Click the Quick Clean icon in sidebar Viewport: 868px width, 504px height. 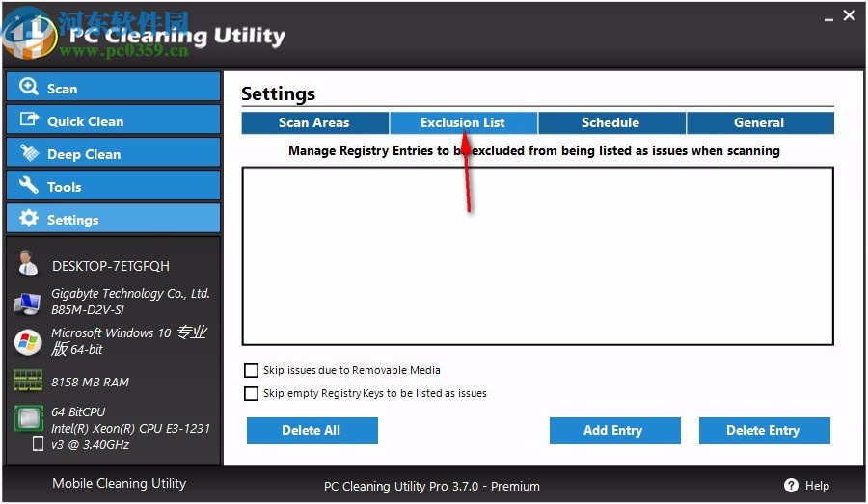point(29,119)
